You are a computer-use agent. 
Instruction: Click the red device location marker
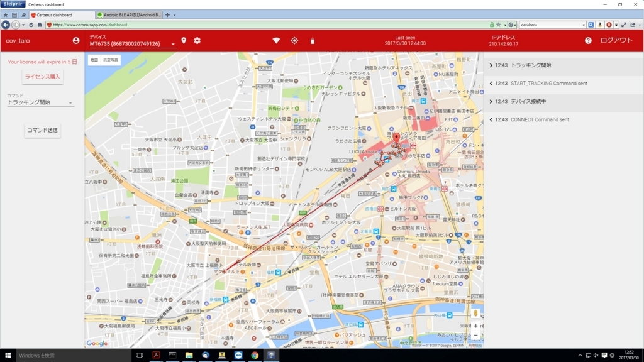pos(396,138)
